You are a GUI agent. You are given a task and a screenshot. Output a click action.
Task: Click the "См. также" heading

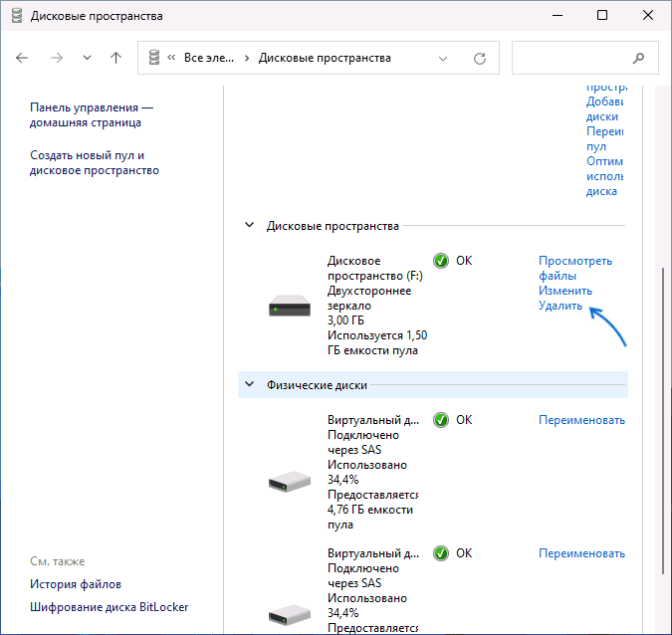pyautogui.click(x=57, y=561)
